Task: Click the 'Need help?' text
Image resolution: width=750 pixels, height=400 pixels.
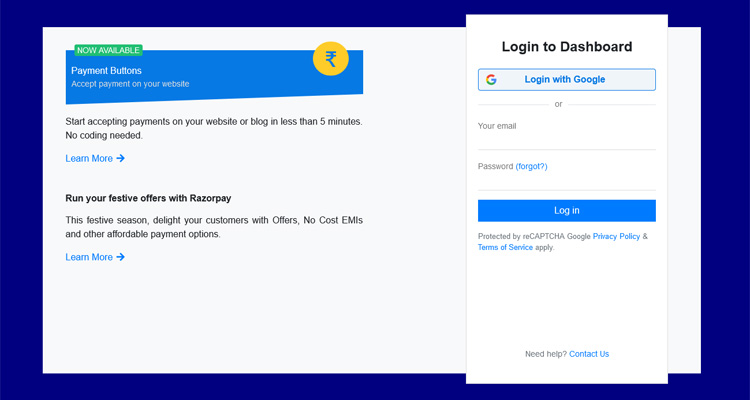Action: 545,354
